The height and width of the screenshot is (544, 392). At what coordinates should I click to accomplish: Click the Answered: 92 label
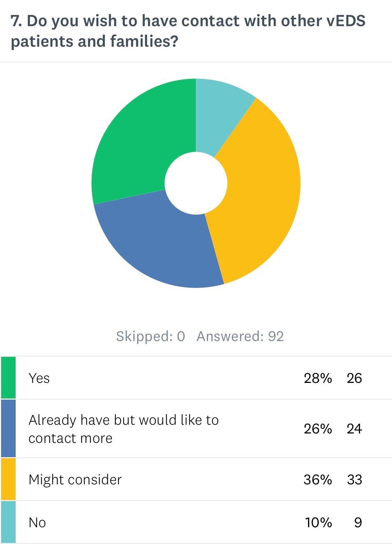[240, 337]
